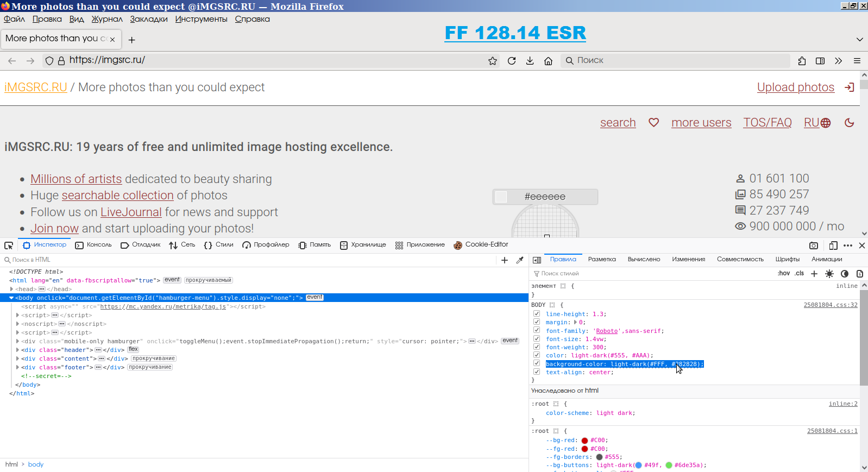The width and height of the screenshot is (868, 472).
Task: Bookmark this page with the star icon
Action: click(493, 61)
